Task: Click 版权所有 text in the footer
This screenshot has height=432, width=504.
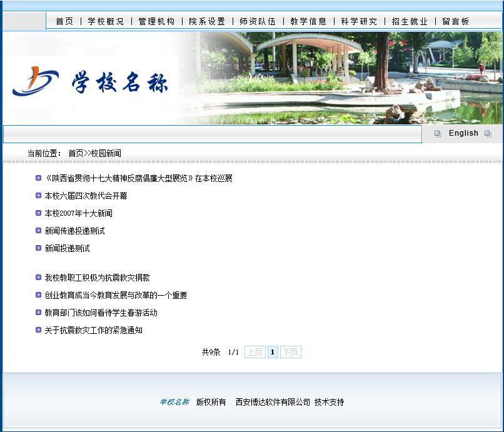Action: (x=211, y=402)
